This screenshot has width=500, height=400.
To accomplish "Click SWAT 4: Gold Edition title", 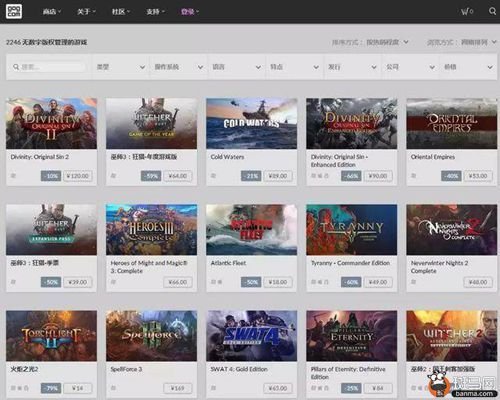I will [239, 369].
